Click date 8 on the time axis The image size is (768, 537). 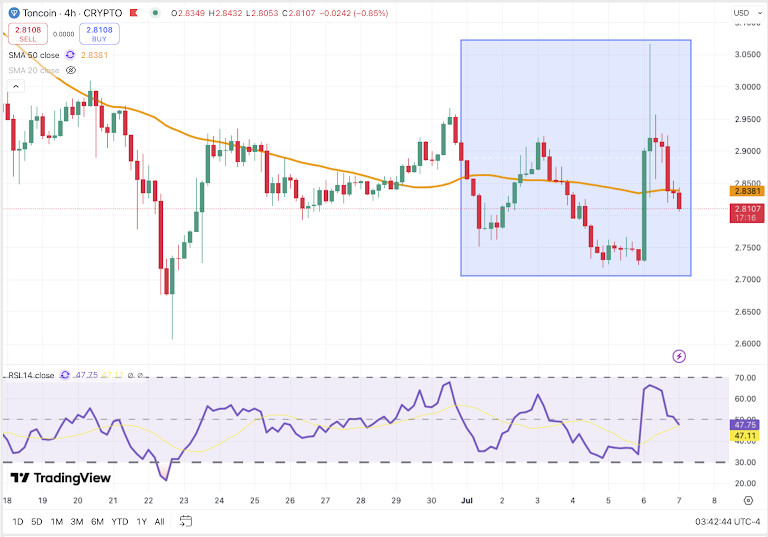coord(714,500)
